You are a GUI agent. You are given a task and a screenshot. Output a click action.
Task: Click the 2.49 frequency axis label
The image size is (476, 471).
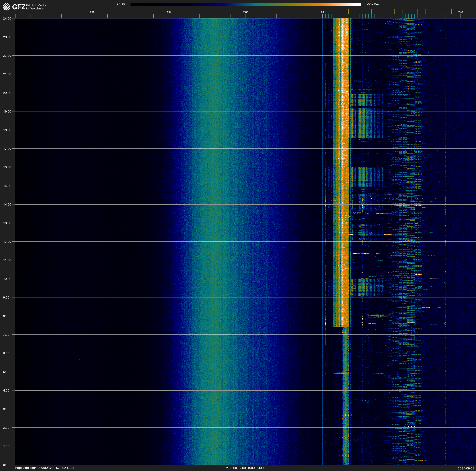pyautogui.click(x=460, y=12)
